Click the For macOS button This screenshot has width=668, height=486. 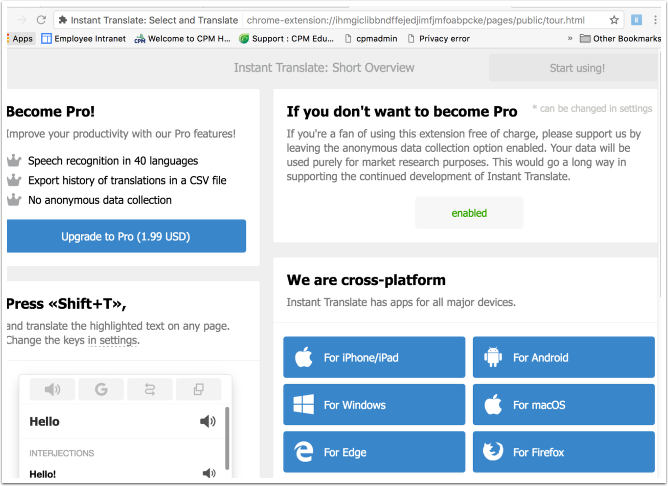tap(564, 405)
